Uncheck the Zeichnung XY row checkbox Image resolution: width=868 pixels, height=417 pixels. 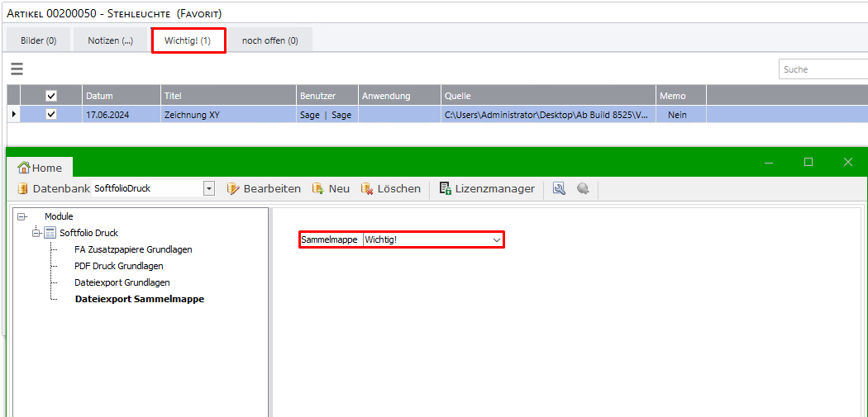51,115
